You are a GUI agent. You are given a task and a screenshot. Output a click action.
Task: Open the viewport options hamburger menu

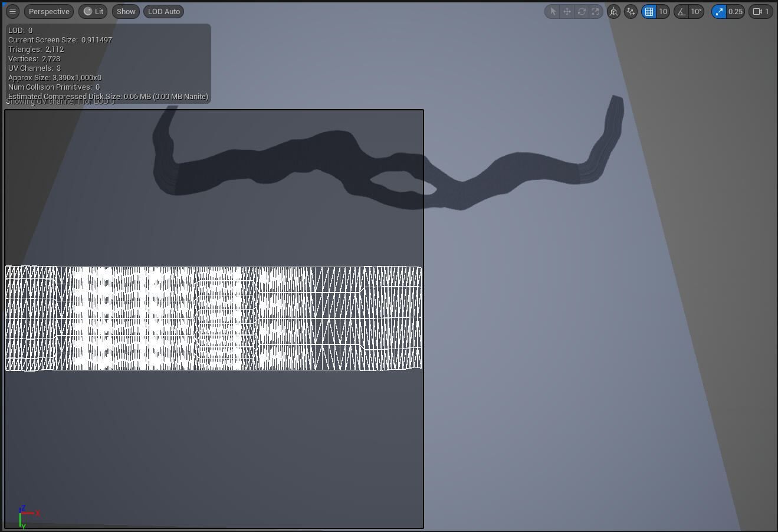[12, 12]
